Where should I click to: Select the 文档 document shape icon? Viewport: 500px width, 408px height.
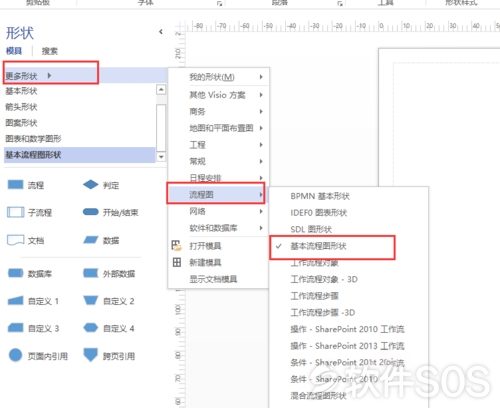[x=15, y=240]
